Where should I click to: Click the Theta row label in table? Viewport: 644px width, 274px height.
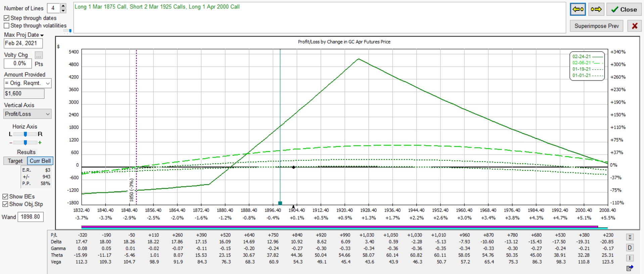coord(57,255)
